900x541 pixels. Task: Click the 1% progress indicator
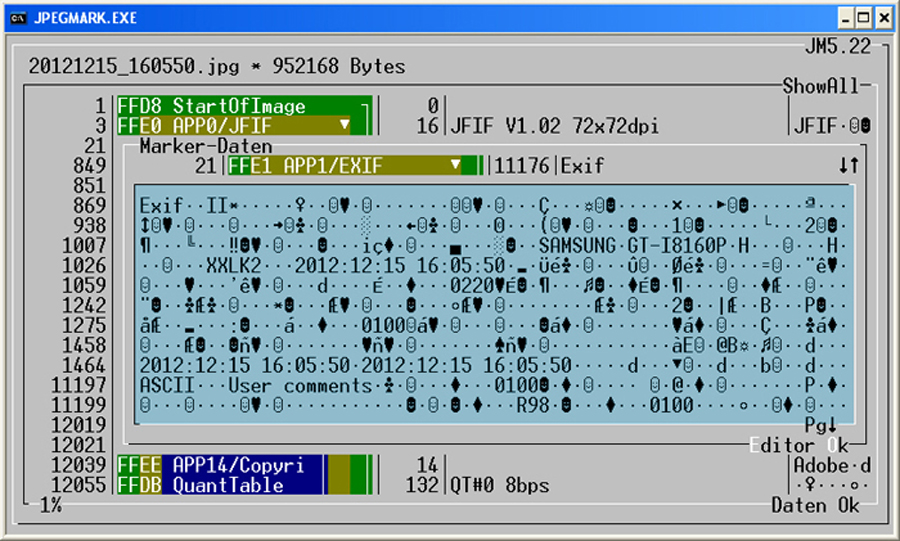(51, 505)
